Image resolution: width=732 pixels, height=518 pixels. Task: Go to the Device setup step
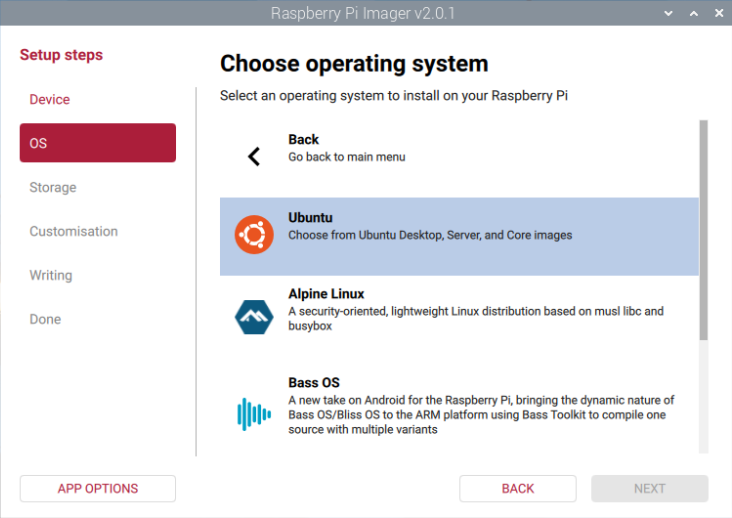[x=49, y=99]
